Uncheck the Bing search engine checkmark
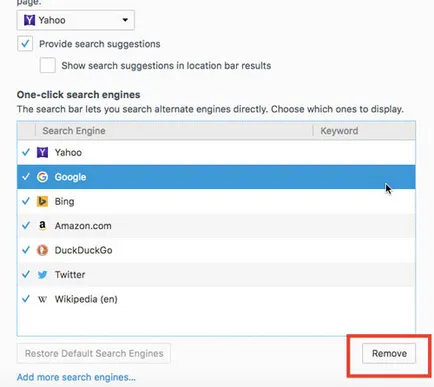The image size is (434, 387). click(26, 201)
